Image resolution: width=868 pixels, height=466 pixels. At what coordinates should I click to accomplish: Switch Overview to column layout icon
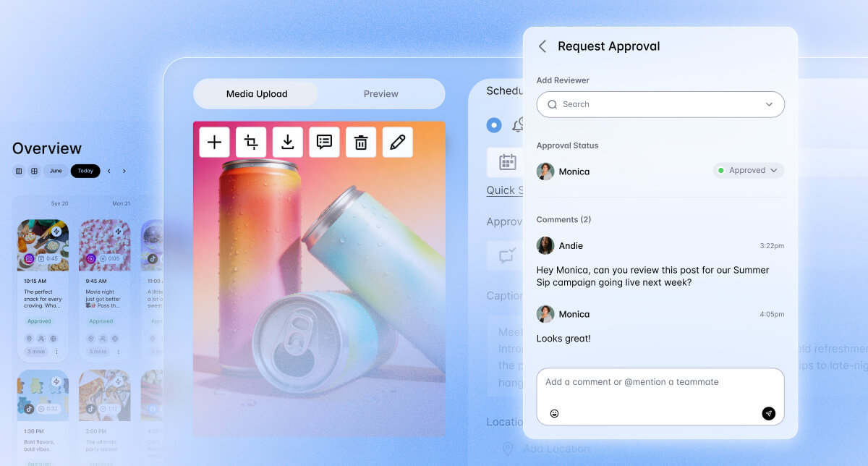tap(19, 171)
